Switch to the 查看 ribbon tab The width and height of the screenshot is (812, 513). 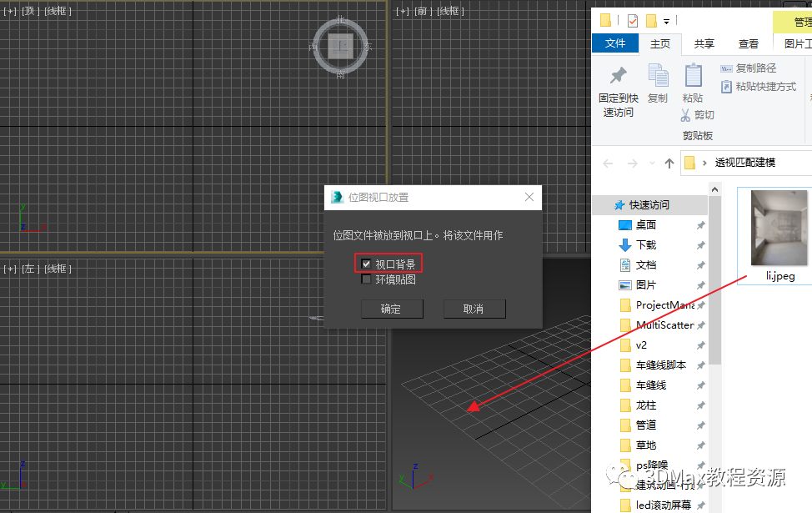point(748,44)
